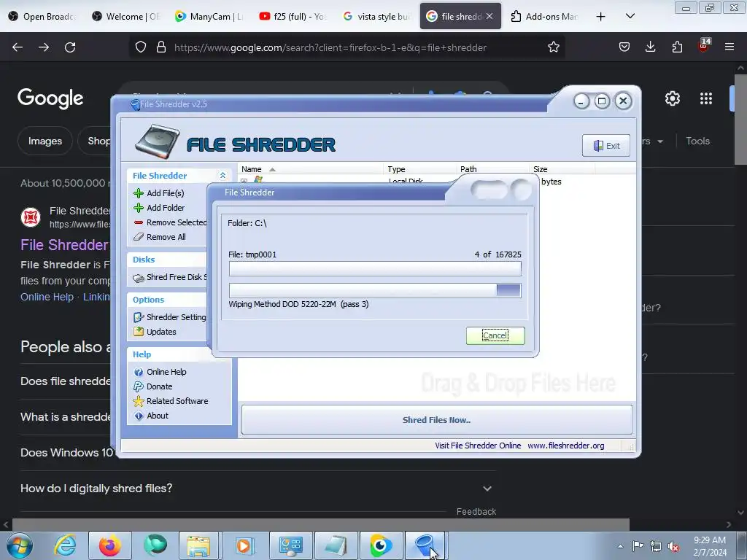Screen dimensions: 747x560
Task: Click the Exit button
Action: coord(606,146)
